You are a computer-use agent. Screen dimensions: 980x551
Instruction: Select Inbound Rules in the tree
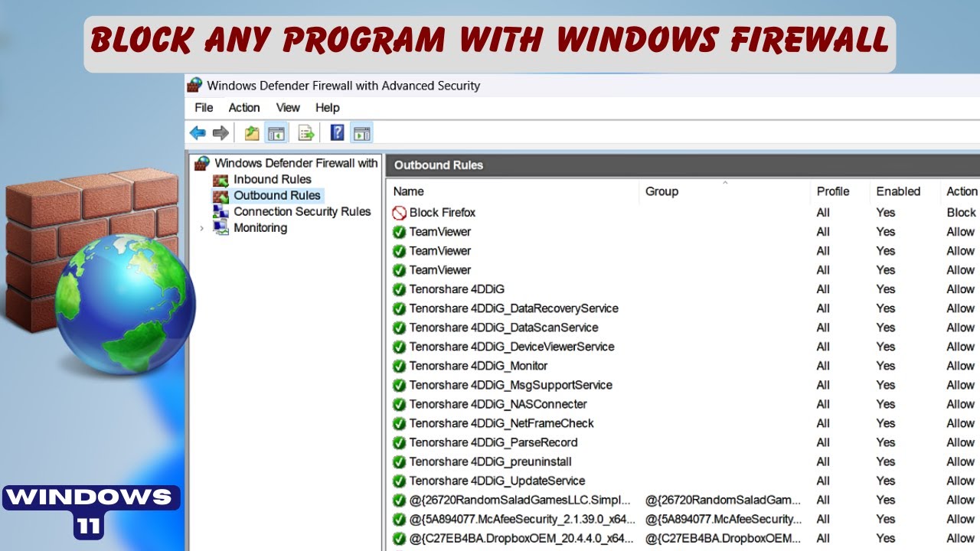pyautogui.click(x=272, y=180)
